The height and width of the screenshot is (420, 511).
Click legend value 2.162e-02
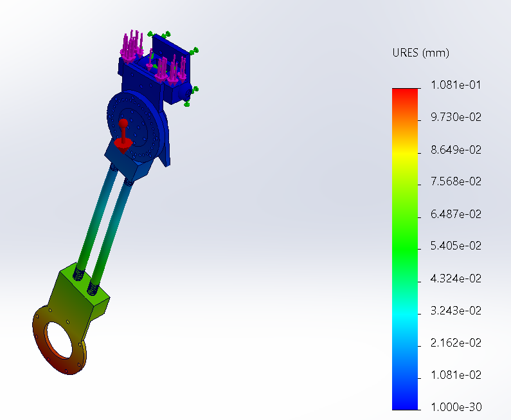pyautogui.click(x=456, y=343)
